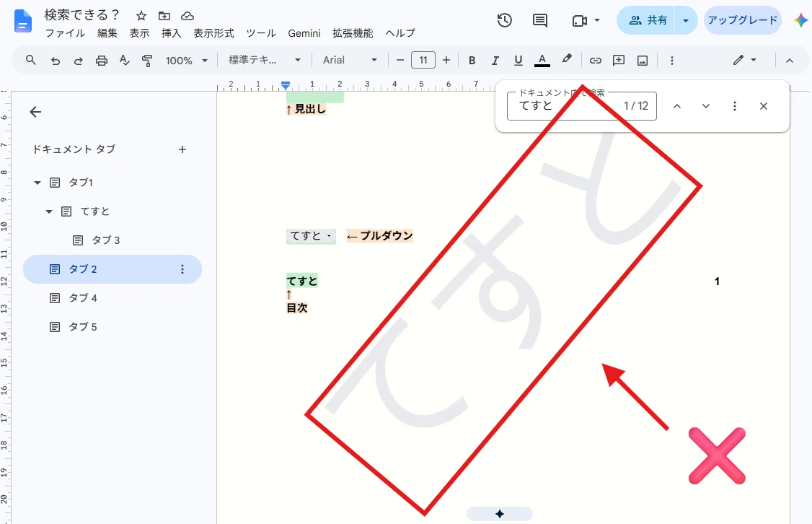Open paragraph style dropdown 標準テキ...
Viewport: 812px width, 524px height.
coord(265,60)
